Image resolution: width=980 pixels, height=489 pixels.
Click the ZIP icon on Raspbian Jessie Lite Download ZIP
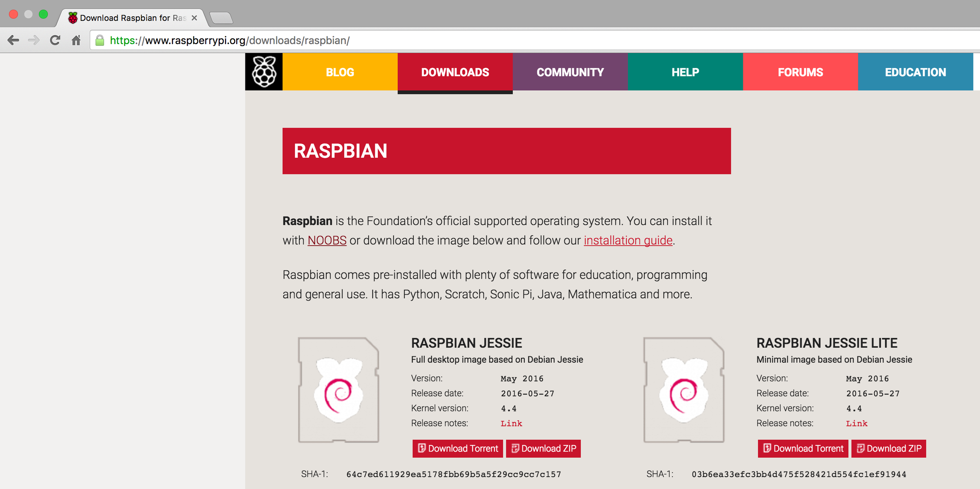pos(861,448)
